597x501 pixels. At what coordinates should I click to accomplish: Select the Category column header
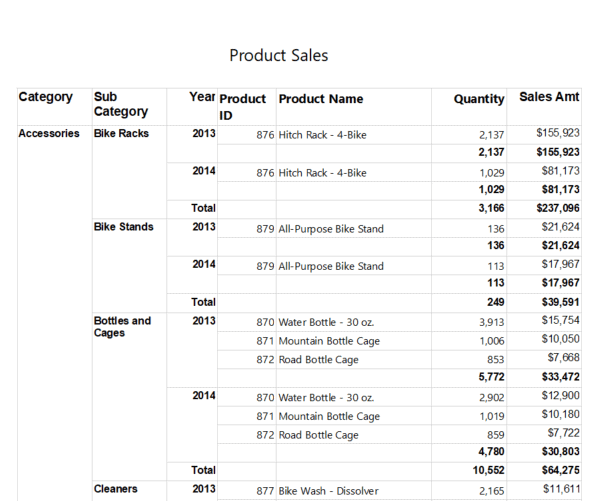(x=46, y=97)
